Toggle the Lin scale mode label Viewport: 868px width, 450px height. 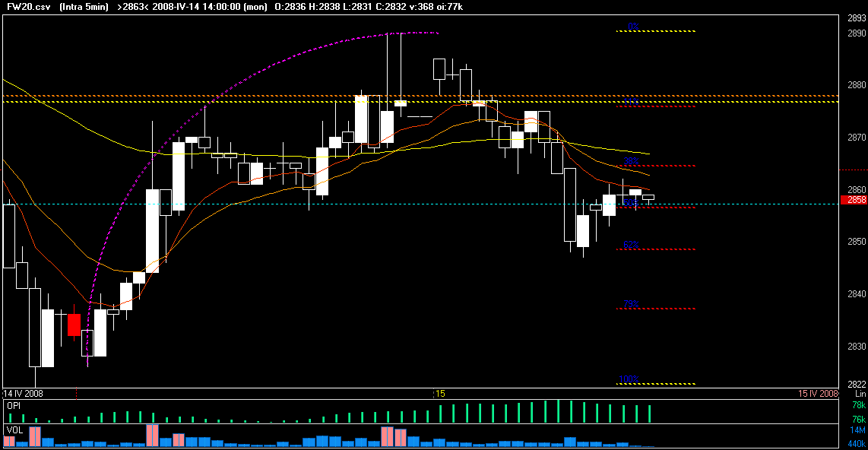860,394
